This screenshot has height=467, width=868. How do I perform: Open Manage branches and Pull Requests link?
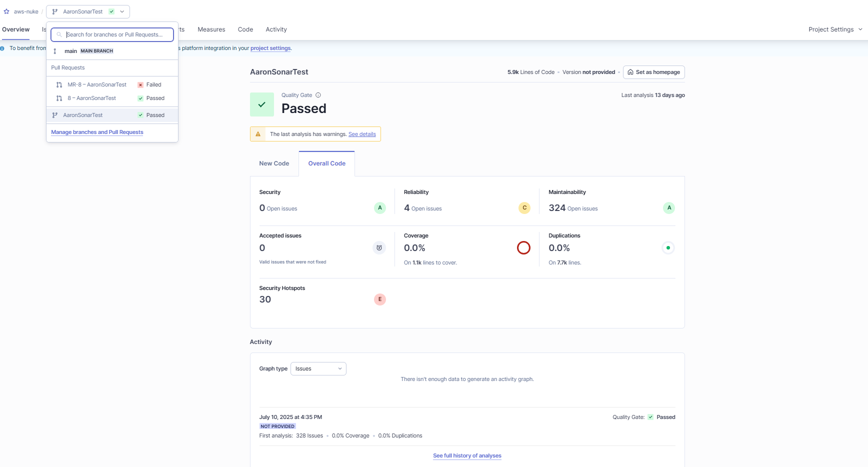(97, 132)
